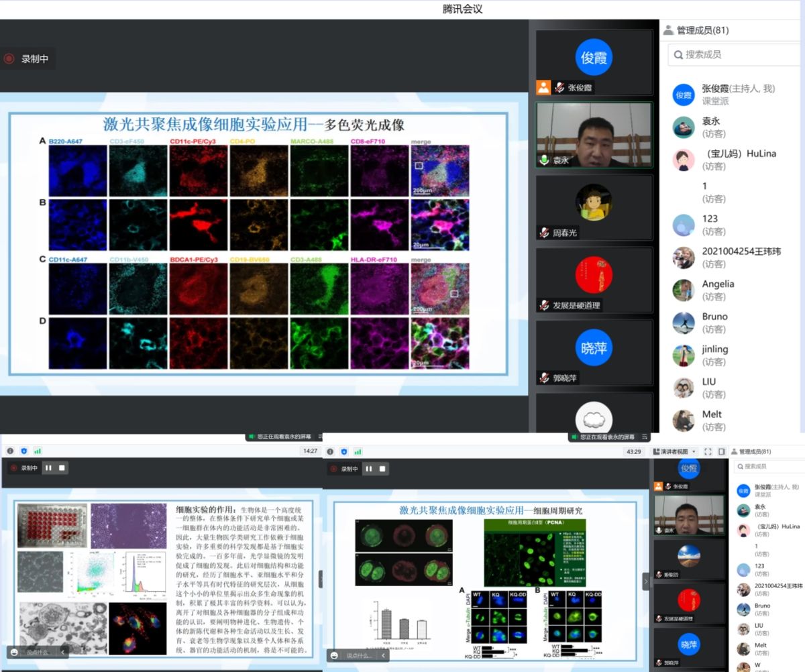Check green network signal icon, bottom-right window

[357, 451]
